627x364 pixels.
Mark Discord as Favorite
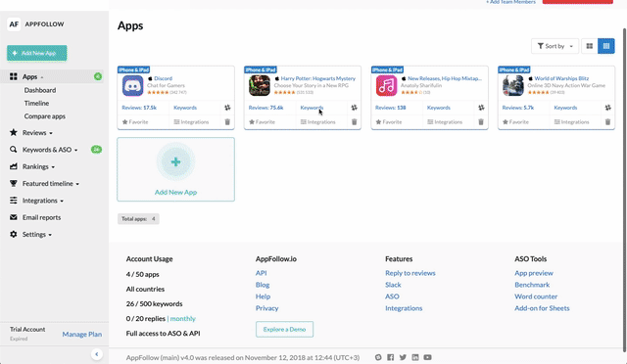(x=135, y=122)
